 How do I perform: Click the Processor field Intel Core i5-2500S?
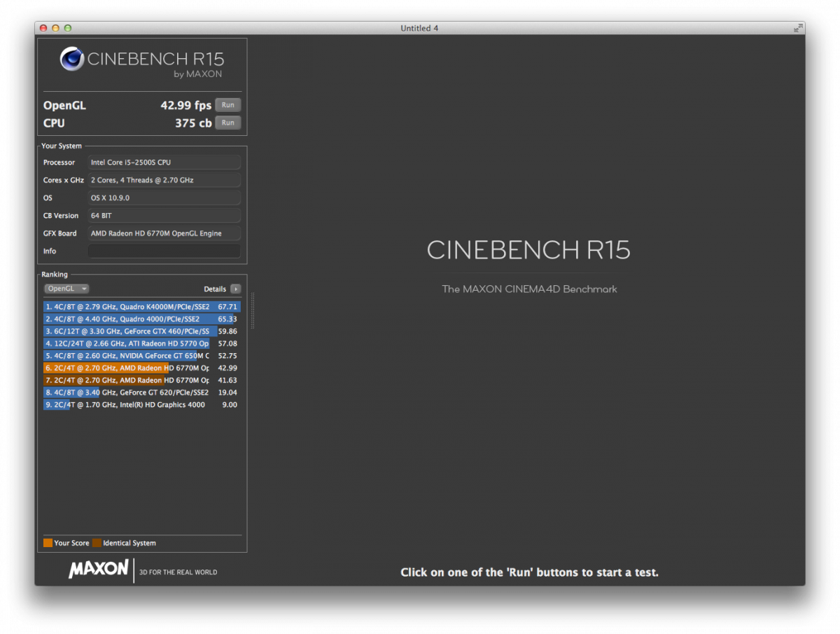coord(164,163)
